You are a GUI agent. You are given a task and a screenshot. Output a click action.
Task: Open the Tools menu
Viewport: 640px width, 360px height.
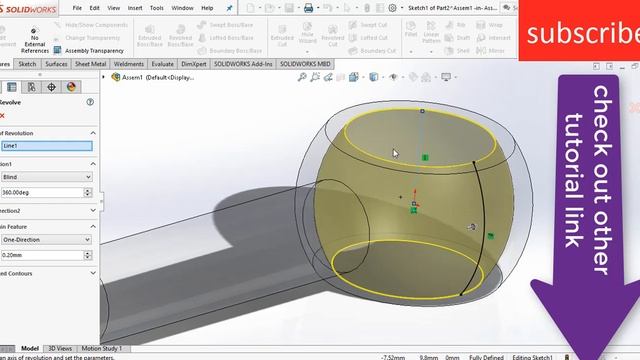click(x=157, y=8)
